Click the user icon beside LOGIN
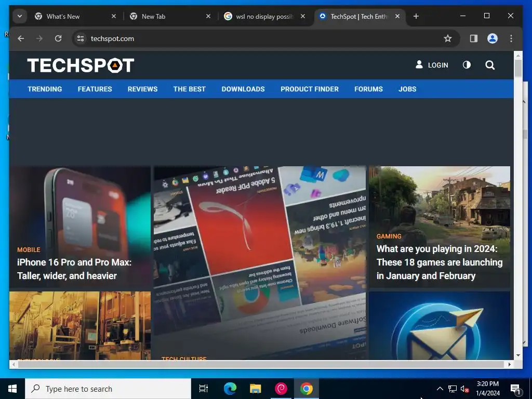Screen dimensions: 532x399 [419, 65]
